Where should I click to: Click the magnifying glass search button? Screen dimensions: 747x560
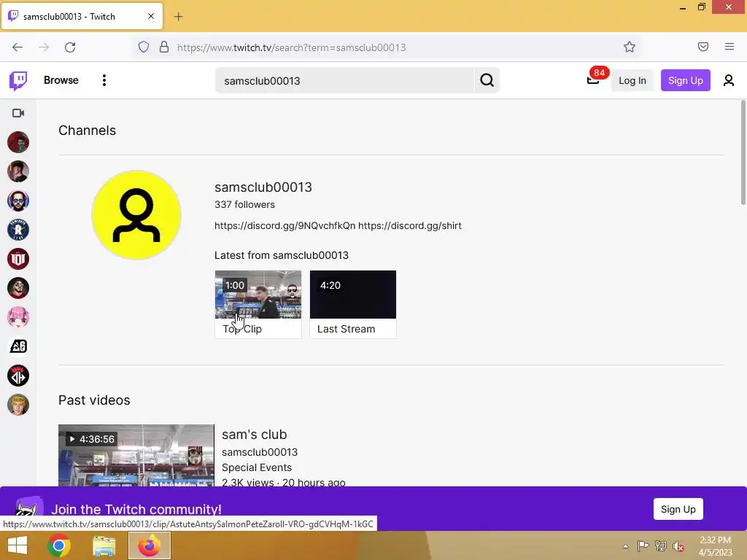coord(487,80)
